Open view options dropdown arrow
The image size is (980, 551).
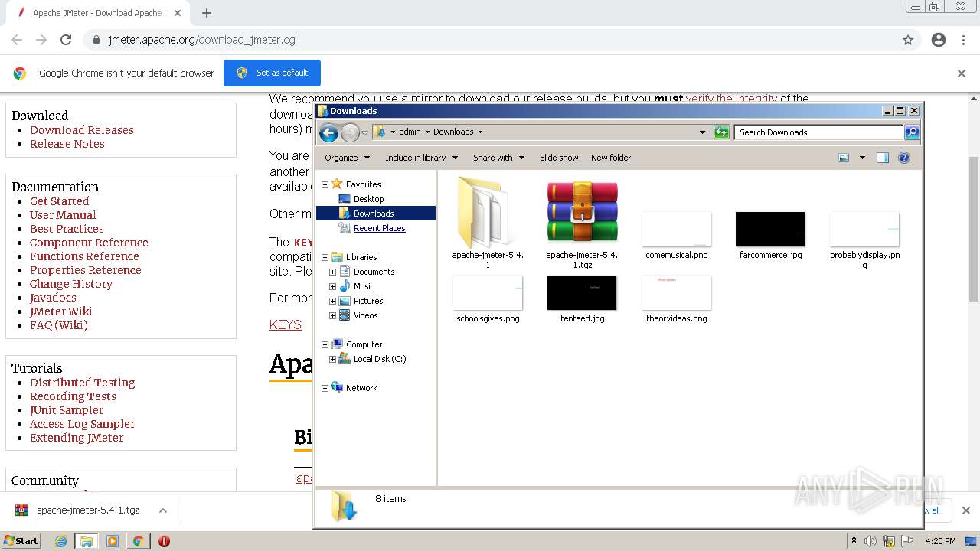coord(862,158)
